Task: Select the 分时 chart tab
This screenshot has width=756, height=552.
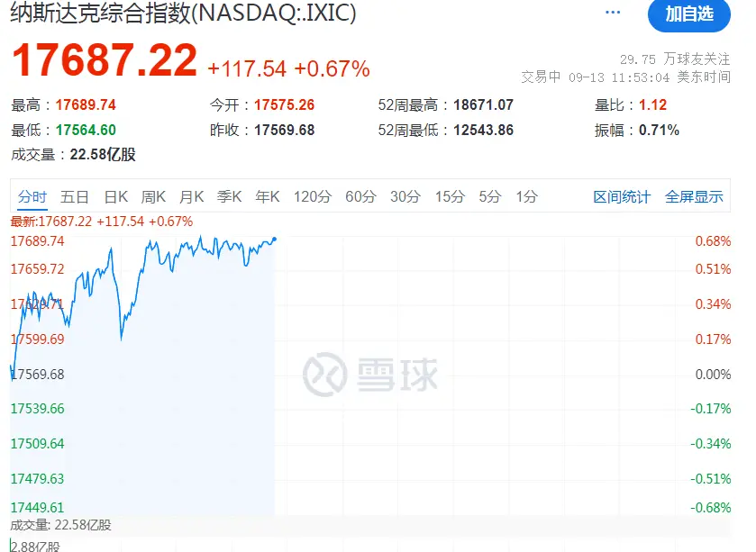Action: [x=32, y=196]
